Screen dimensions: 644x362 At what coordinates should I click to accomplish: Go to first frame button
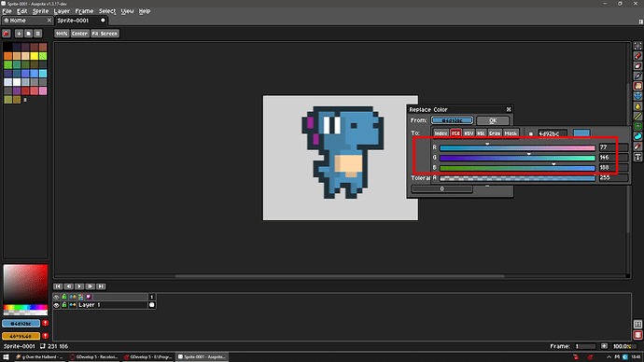click(58, 286)
